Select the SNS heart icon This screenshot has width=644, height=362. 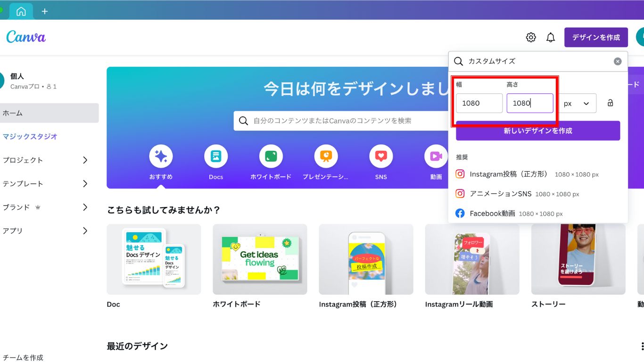tap(381, 156)
